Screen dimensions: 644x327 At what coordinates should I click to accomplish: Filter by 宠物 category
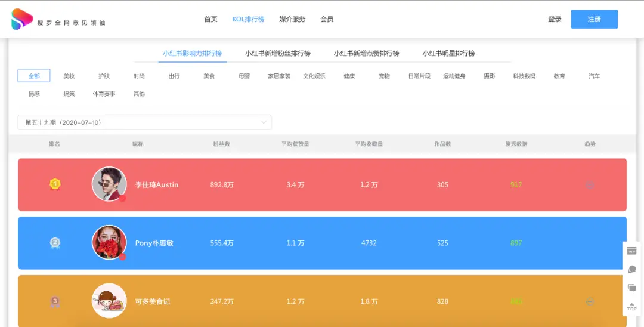coord(384,76)
